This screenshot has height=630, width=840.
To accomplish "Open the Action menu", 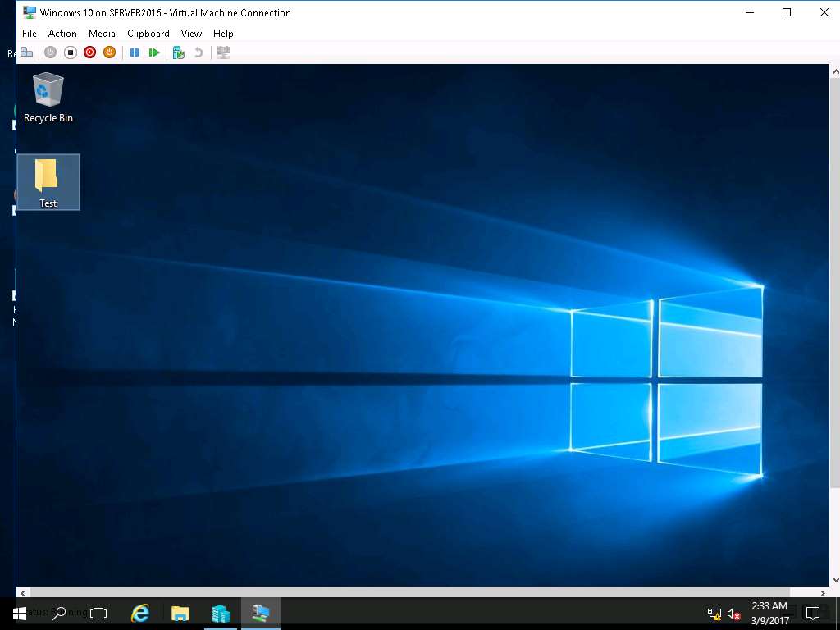I will click(x=62, y=33).
